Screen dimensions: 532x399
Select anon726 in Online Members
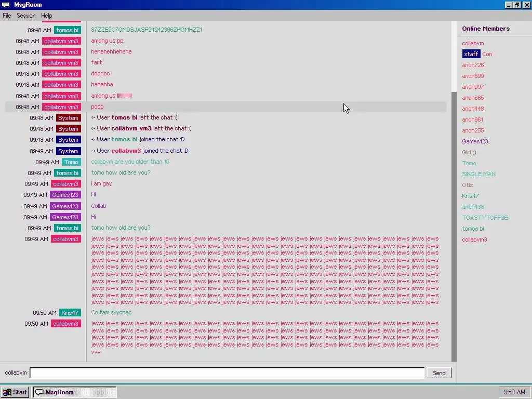click(473, 65)
